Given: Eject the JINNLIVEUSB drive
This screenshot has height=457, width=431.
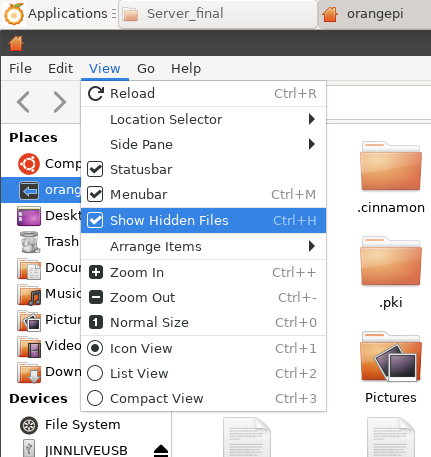Looking at the screenshot, I should point(161,450).
